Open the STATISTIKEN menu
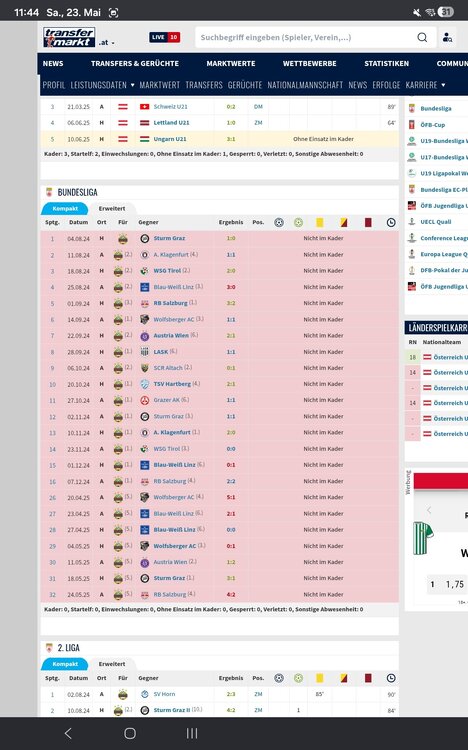 coord(387,63)
